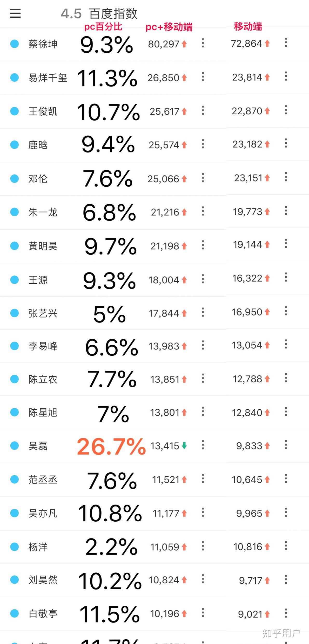Click the name 王源

point(38,280)
